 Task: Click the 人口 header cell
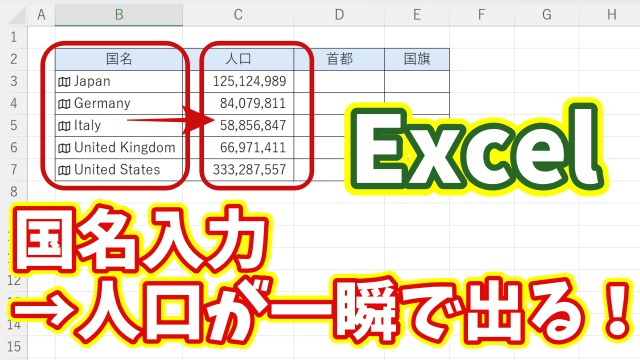coord(238,59)
